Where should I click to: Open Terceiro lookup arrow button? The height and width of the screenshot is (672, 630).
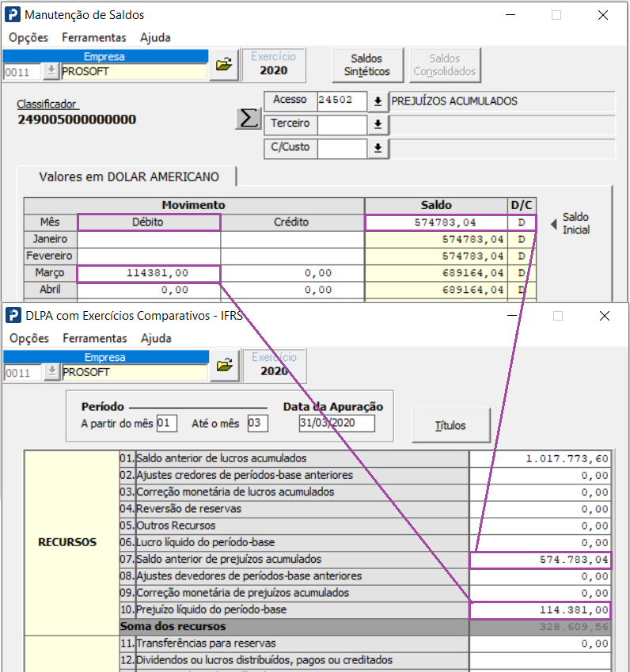click(x=378, y=124)
